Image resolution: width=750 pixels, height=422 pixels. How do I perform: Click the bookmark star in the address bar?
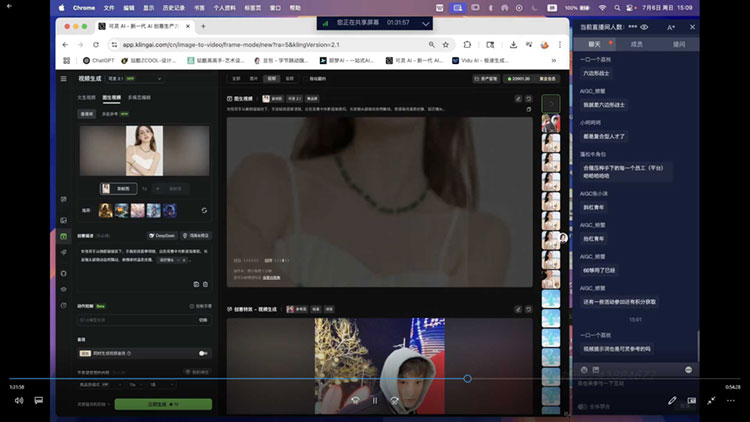tap(446, 44)
